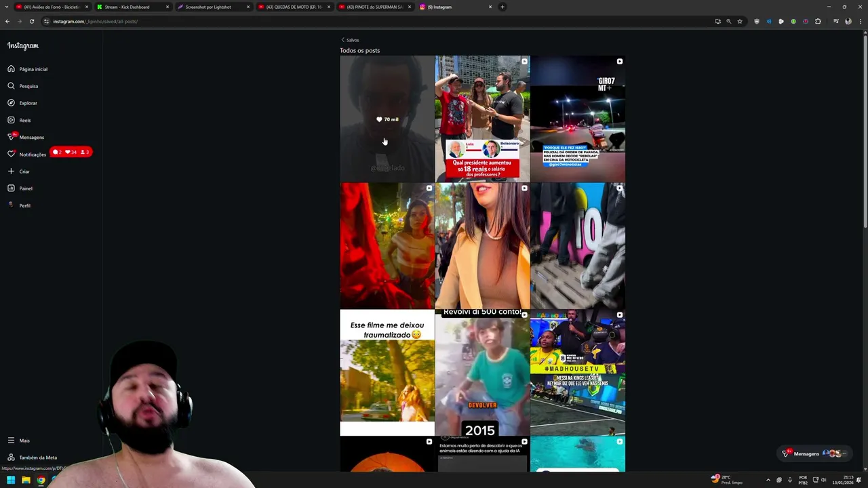Screen dimensions: 868x488
Task: Click the browser forward arrow
Action: (19, 21)
